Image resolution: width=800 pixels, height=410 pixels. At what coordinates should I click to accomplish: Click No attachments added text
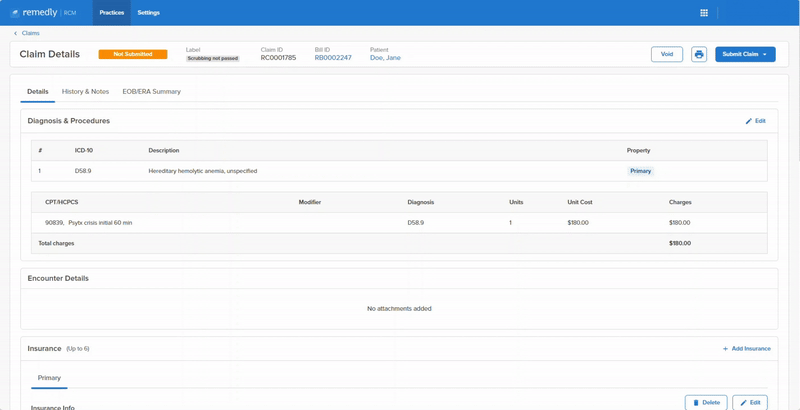point(399,309)
